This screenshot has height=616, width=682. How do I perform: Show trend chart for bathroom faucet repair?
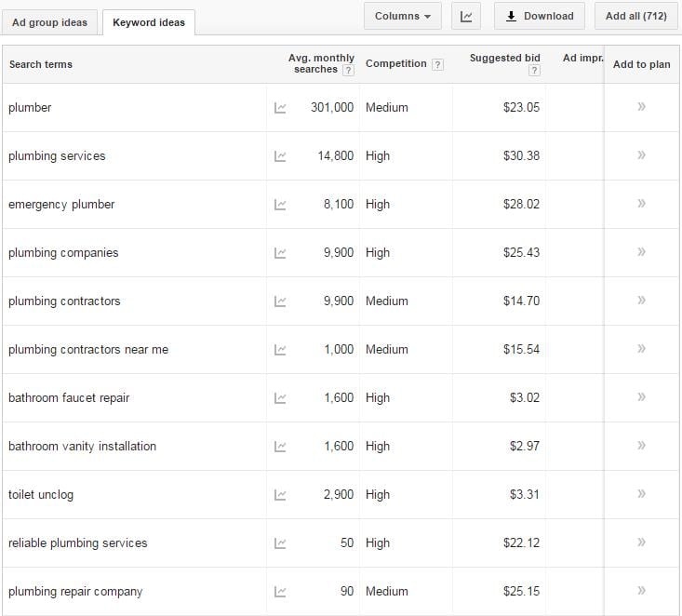click(x=280, y=398)
